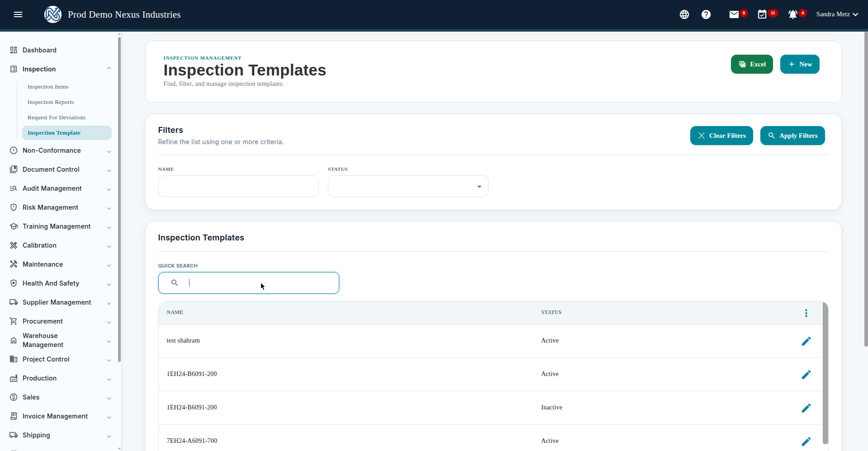Image resolution: width=868 pixels, height=451 pixels.
Task: Open the Status filter dropdown
Action: [x=408, y=186]
